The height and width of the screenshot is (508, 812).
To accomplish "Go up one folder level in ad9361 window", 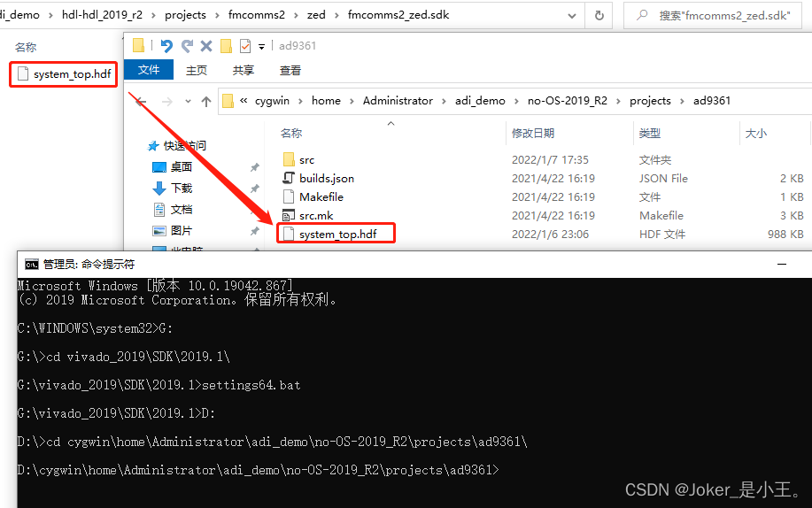I will (x=206, y=102).
